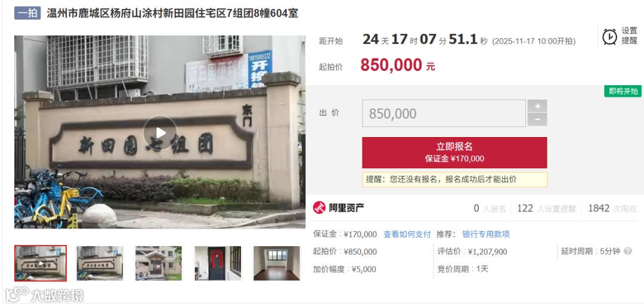Increase bid with the plus stepper
644x307 pixels.
point(537,106)
